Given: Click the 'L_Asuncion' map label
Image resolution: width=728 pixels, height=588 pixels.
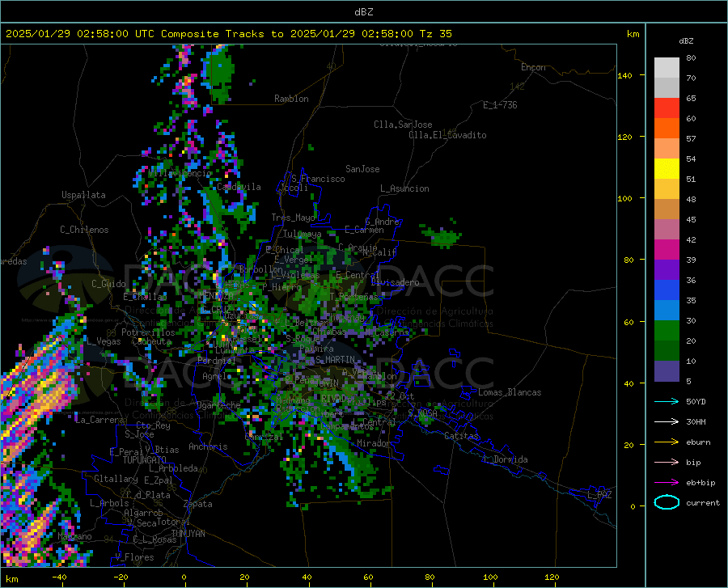Looking at the screenshot, I should tap(404, 188).
